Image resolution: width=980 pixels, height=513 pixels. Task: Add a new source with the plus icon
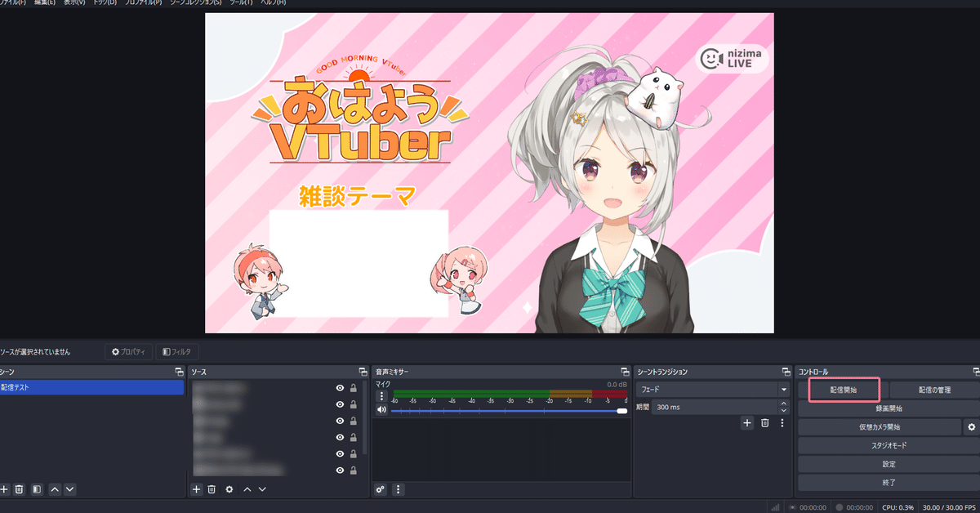tap(196, 488)
